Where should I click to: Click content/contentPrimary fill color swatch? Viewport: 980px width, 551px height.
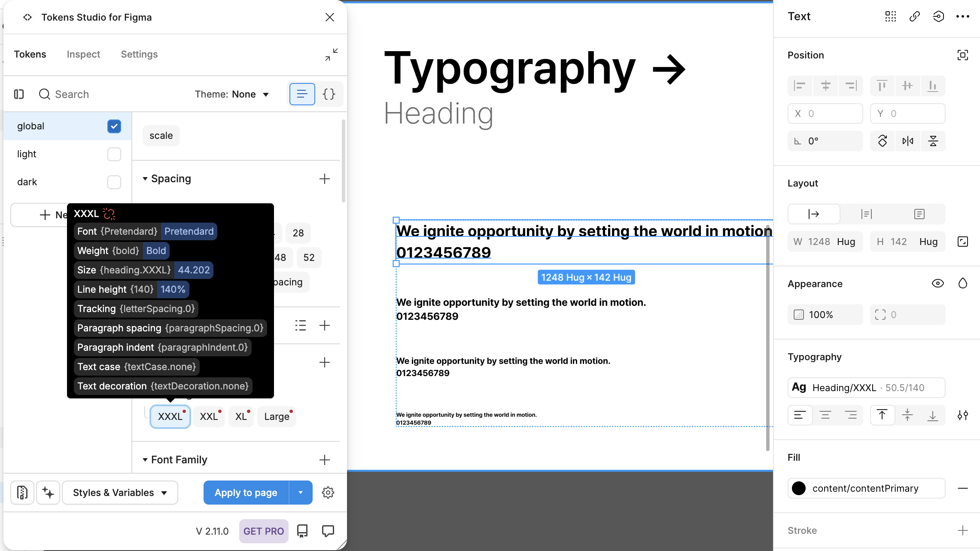point(799,488)
